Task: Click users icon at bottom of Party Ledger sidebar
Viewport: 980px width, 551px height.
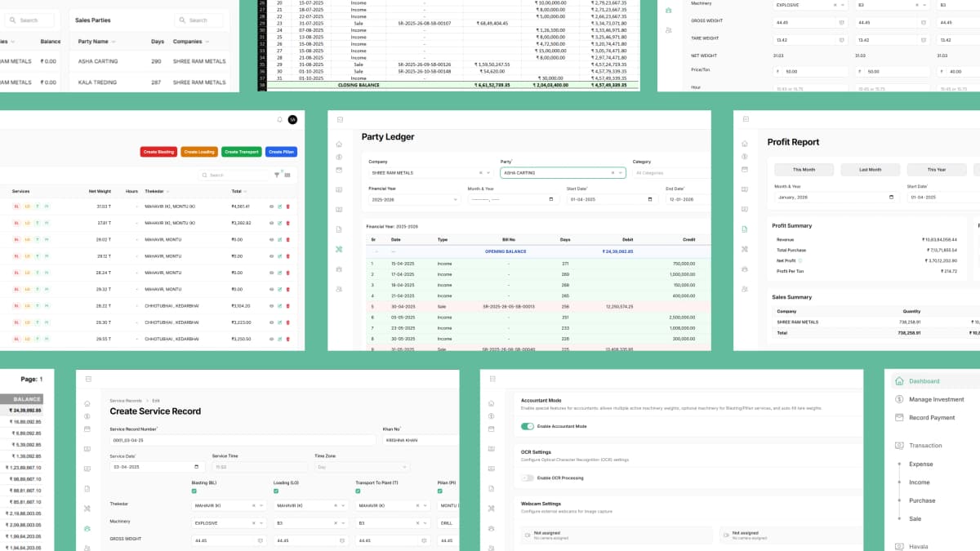Action: click(x=339, y=289)
